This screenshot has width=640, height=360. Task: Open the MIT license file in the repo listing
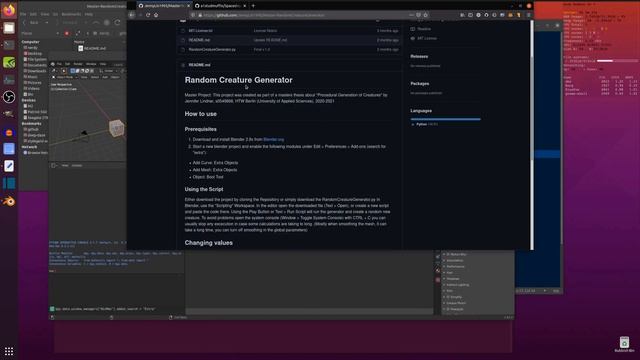point(200,31)
